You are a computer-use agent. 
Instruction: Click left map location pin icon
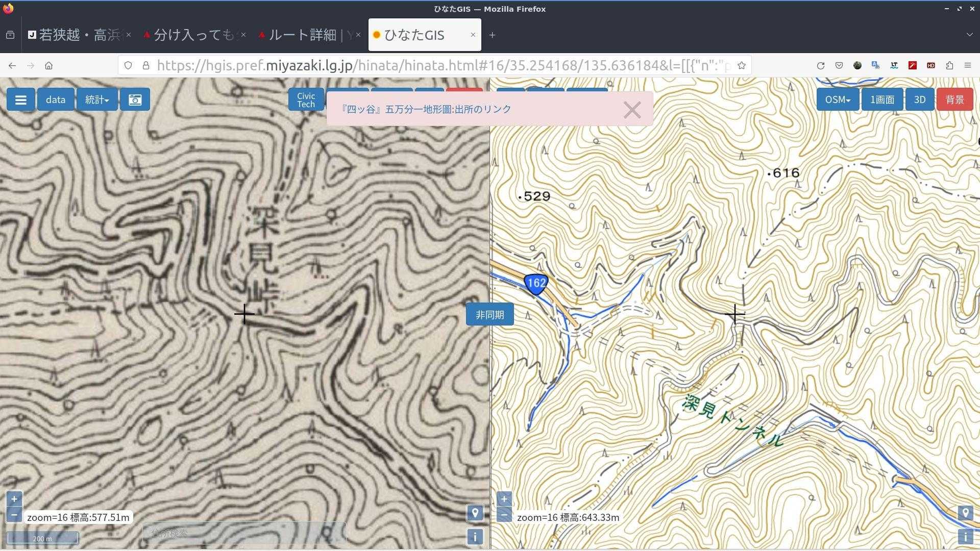click(x=475, y=513)
